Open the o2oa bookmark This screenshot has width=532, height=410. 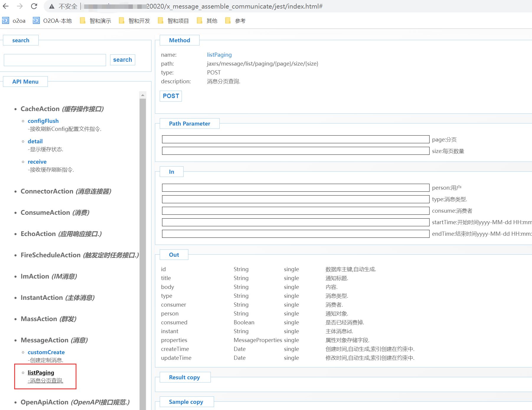coord(14,21)
